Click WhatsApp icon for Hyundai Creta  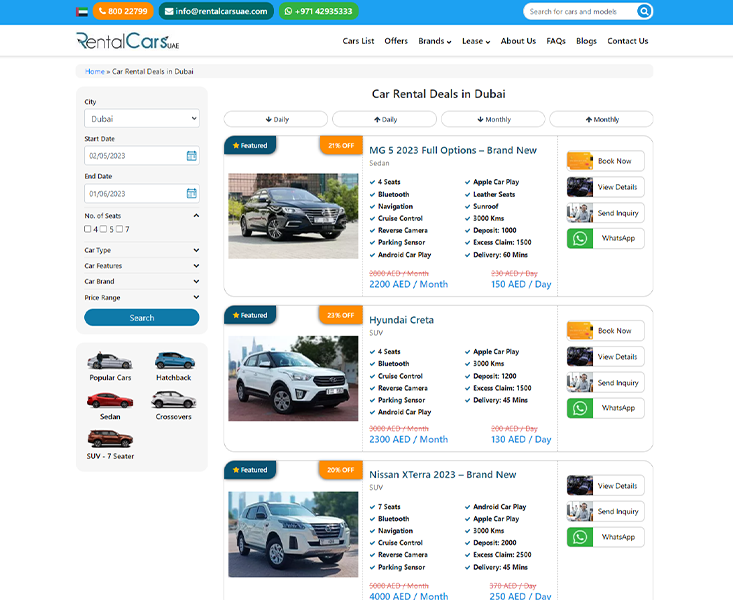[580, 408]
